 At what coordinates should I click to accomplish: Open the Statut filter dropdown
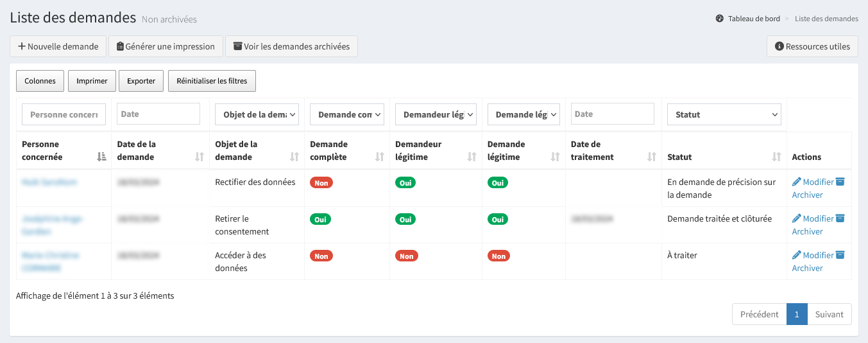[724, 114]
